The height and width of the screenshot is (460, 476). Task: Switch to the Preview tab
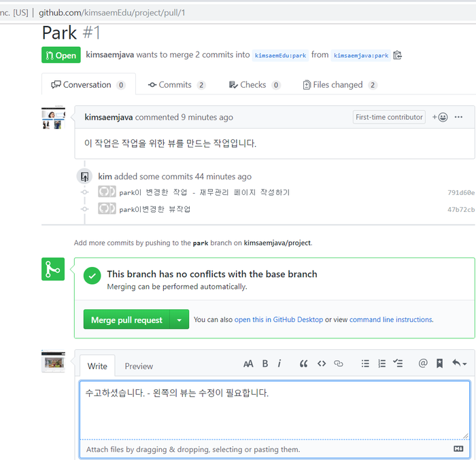point(139,366)
